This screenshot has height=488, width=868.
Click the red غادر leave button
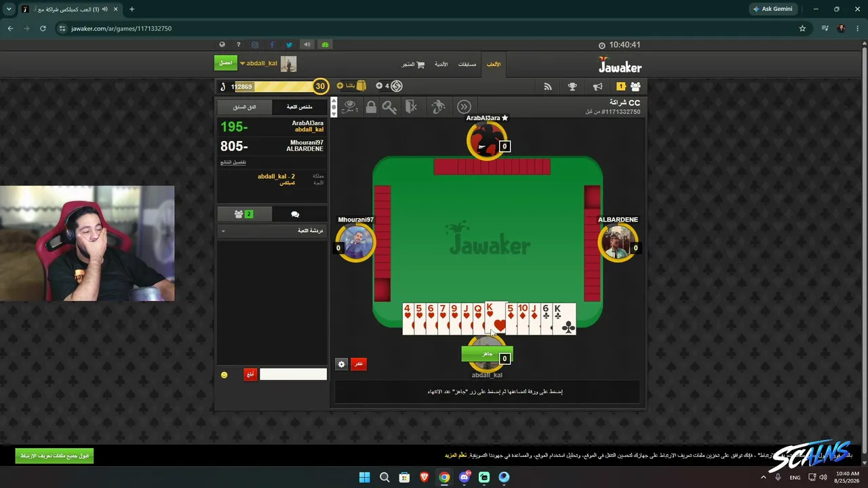(359, 364)
